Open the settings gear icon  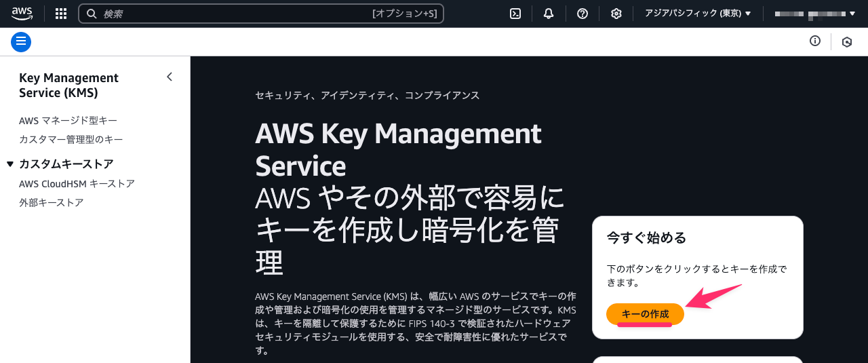616,14
